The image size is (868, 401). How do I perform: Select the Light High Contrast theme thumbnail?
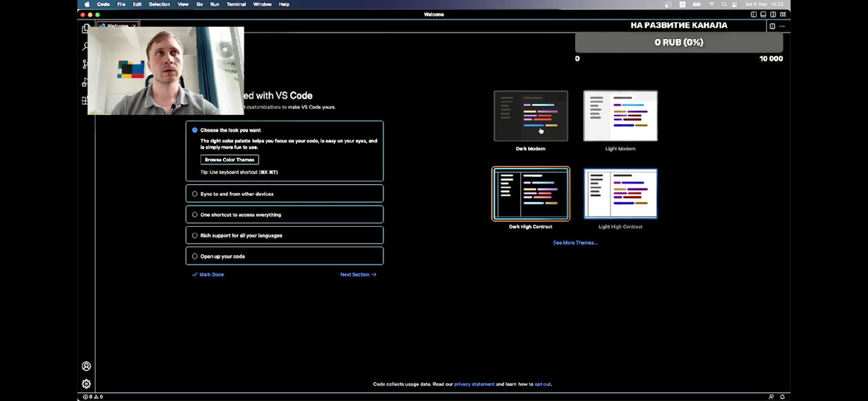pos(621,194)
